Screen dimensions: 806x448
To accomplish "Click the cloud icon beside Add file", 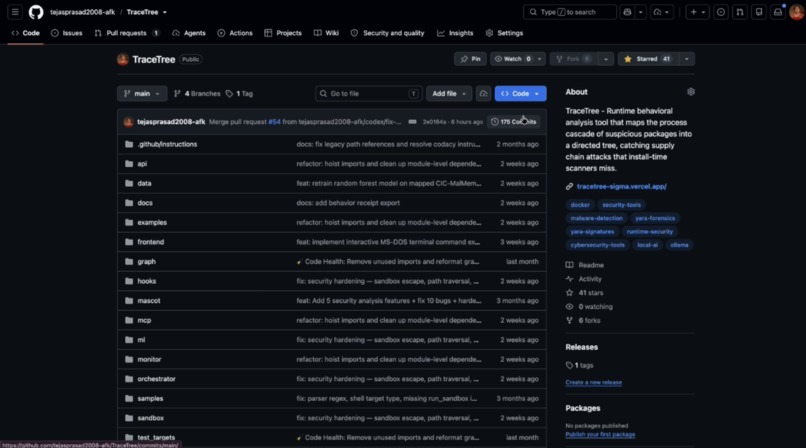I will coord(483,94).
